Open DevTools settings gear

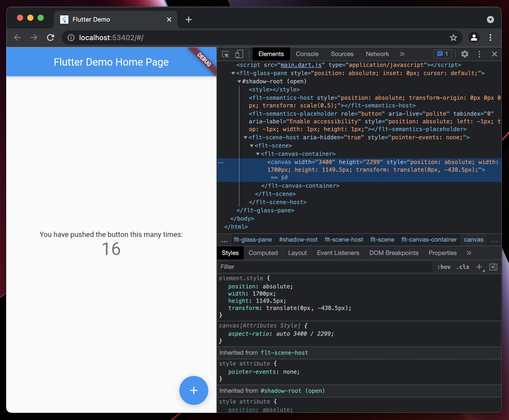(465, 54)
